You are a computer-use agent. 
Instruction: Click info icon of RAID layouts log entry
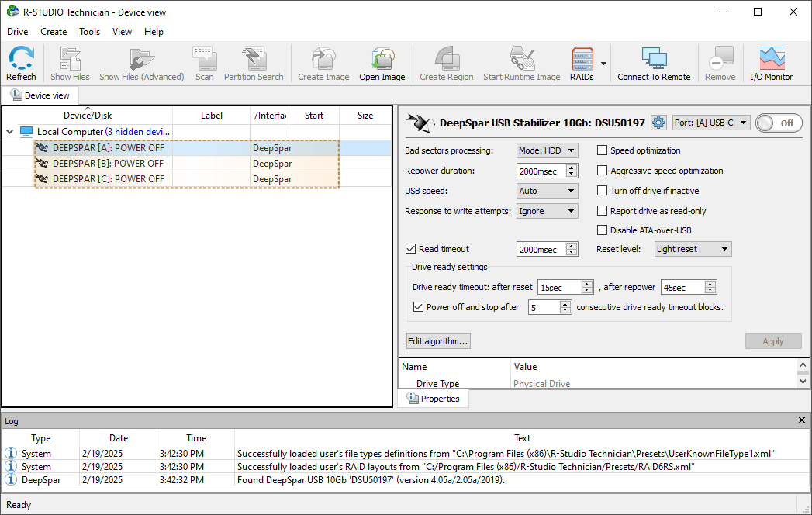pos(11,466)
